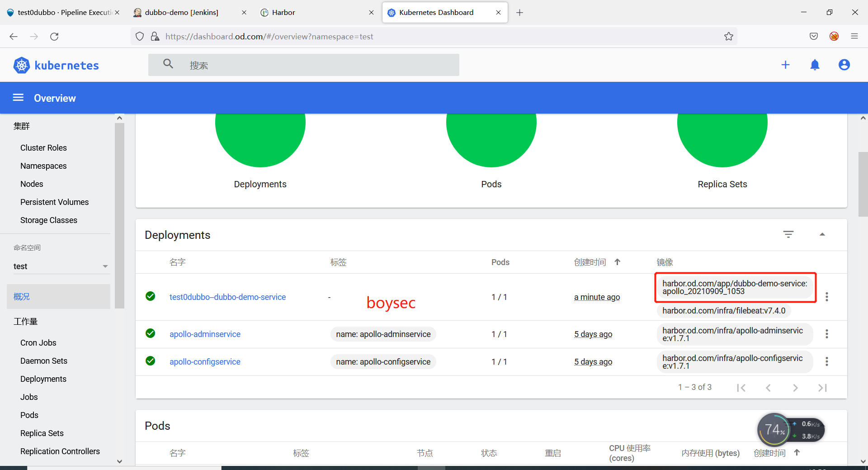This screenshot has width=868, height=470.
Task: Click the Pocket save icon
Action: (814, 36)
